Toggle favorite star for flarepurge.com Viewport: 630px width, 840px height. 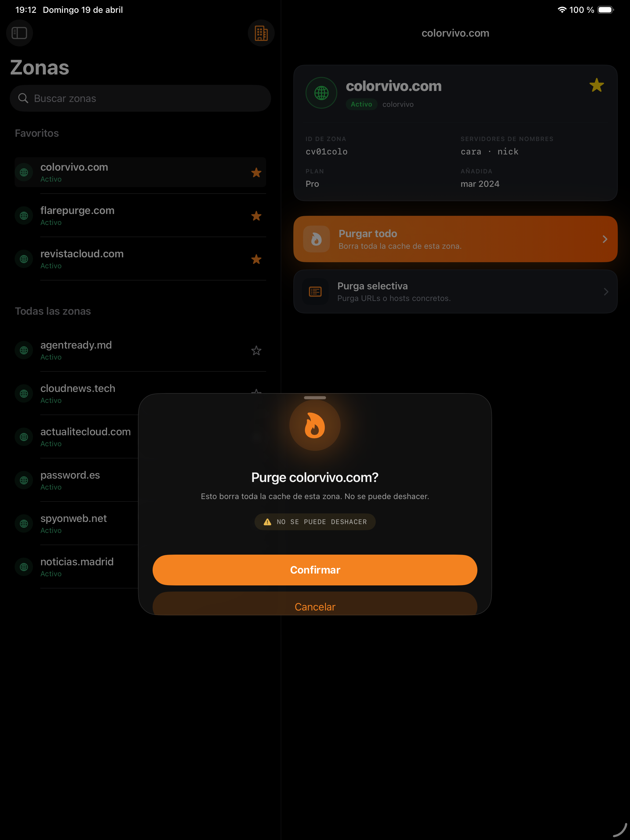256,216
